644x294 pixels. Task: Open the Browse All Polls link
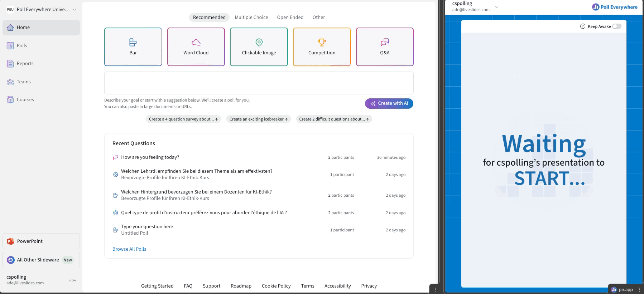point(129,249)
